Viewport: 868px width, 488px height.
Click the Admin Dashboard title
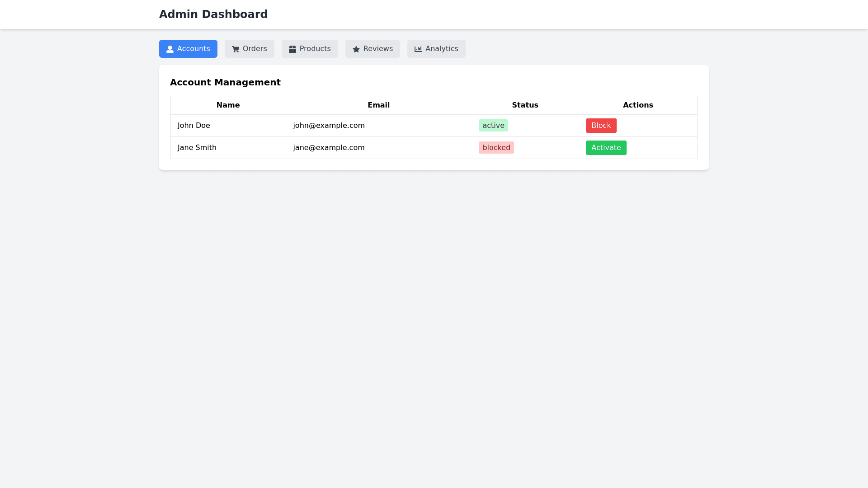point(213,14)
